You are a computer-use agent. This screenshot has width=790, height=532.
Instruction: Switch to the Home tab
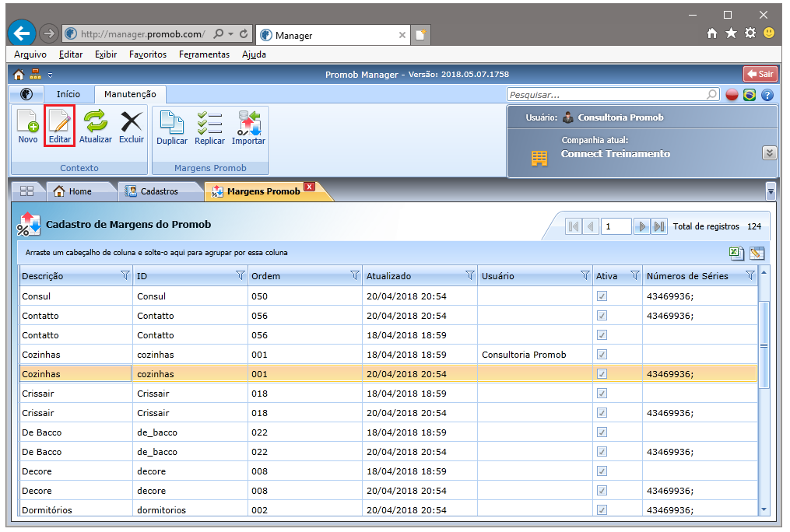(79, 191)
